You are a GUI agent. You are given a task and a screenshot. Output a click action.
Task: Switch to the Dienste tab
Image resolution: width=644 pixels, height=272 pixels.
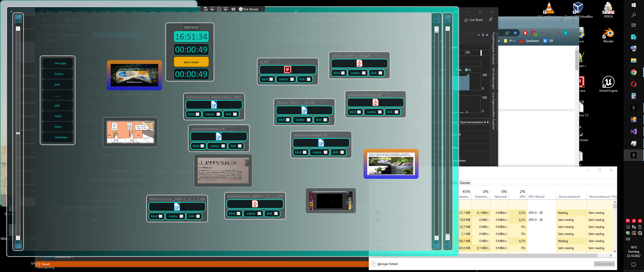click(465, 183)
